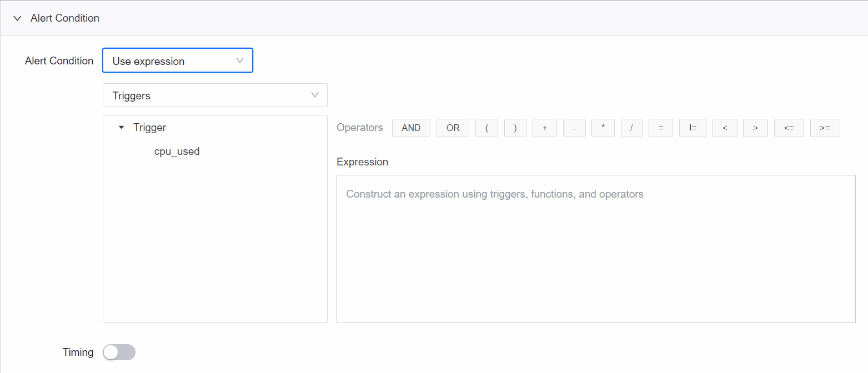The height and width of the screenshot is (373, 868).
Task: Collapse the Trigger tree node
Action: [122, 128]
